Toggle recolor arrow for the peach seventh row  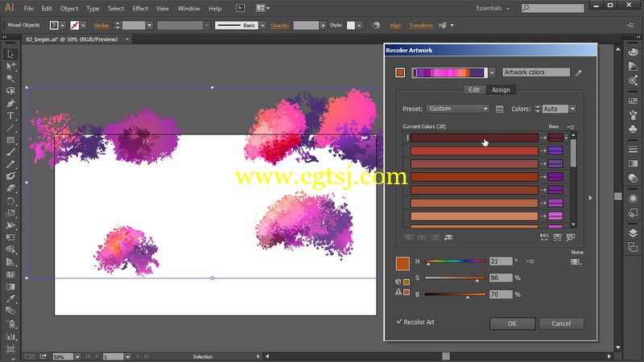tap(543, 216)
